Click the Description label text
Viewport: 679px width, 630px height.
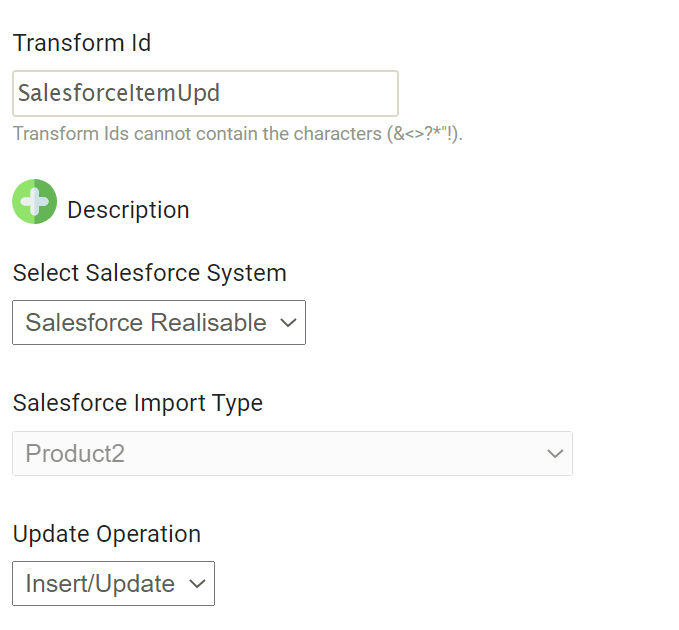128,210
